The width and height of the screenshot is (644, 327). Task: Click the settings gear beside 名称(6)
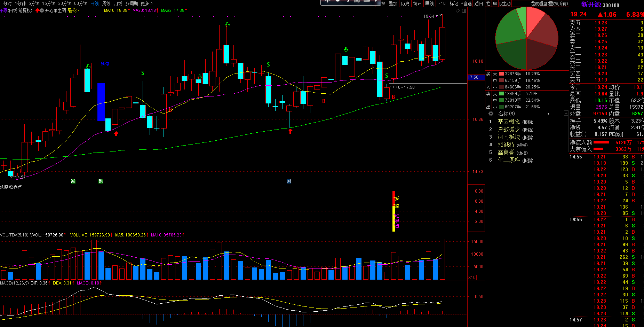pos(491,114)
